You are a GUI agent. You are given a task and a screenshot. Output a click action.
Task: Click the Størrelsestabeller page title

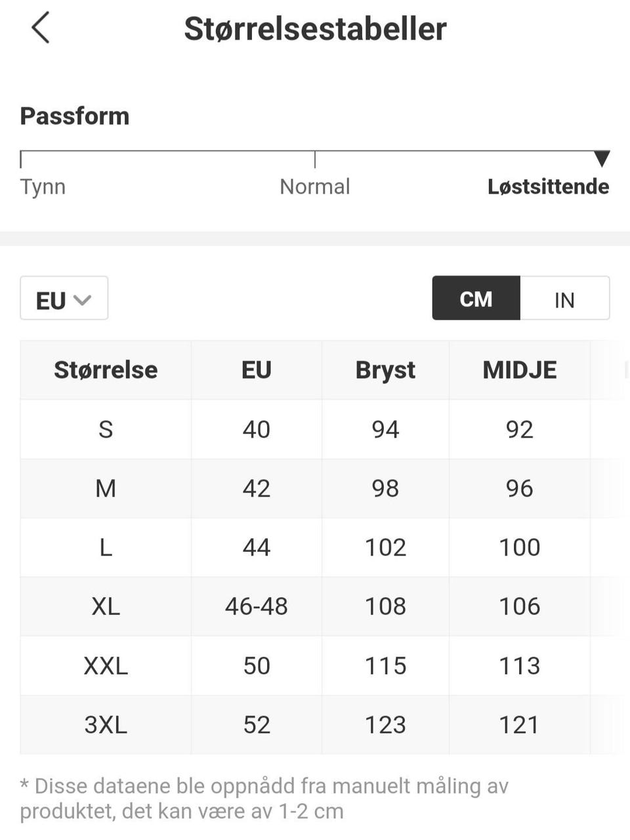(x=315, y=29)
